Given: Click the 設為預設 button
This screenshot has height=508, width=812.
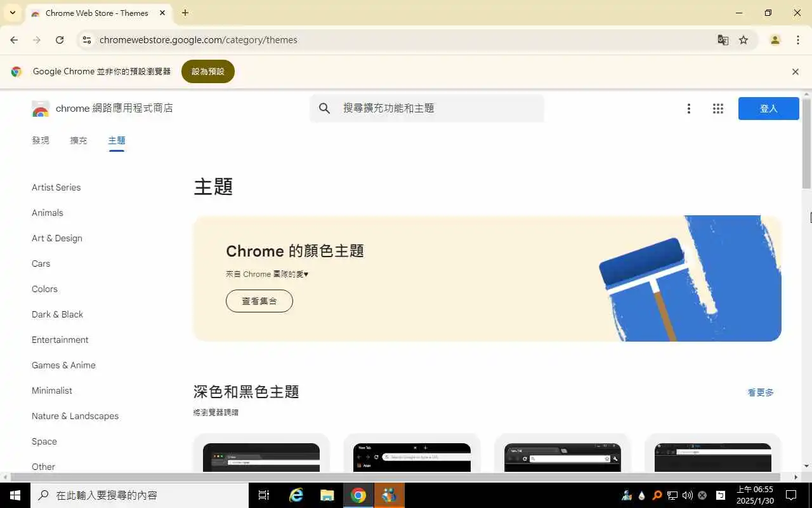Looking at the screenshot, I should [x=208, y=72].
